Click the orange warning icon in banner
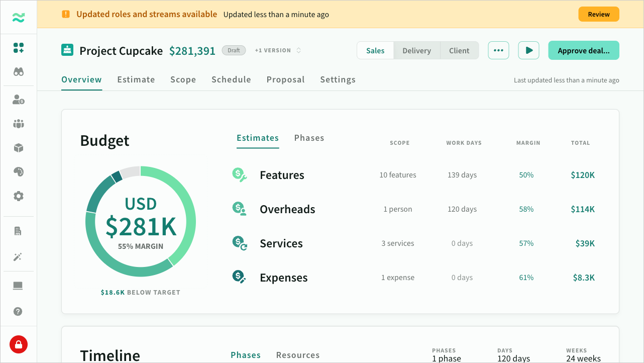This screenshot has height=363, width=644. click(x=66, y=14)
